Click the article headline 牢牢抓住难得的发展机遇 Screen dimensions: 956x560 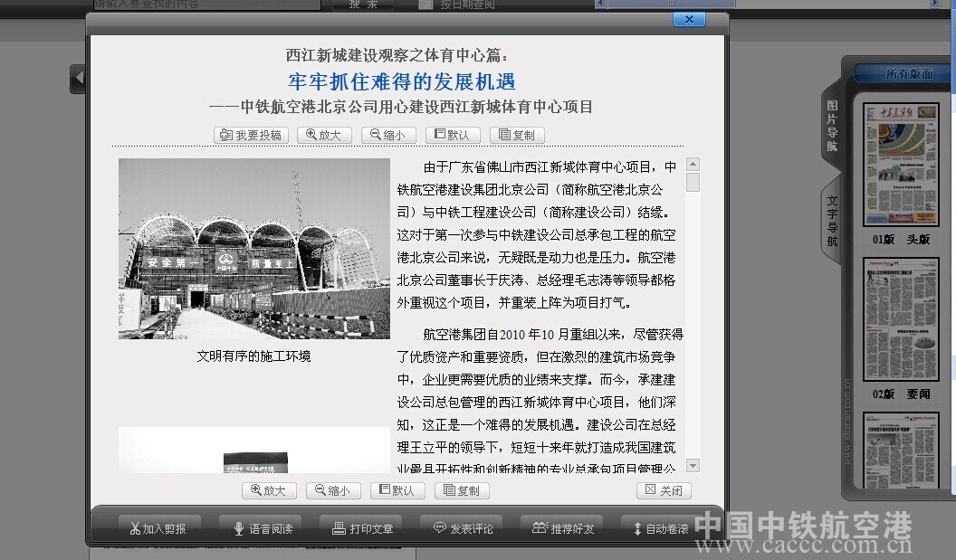[402, 81]
